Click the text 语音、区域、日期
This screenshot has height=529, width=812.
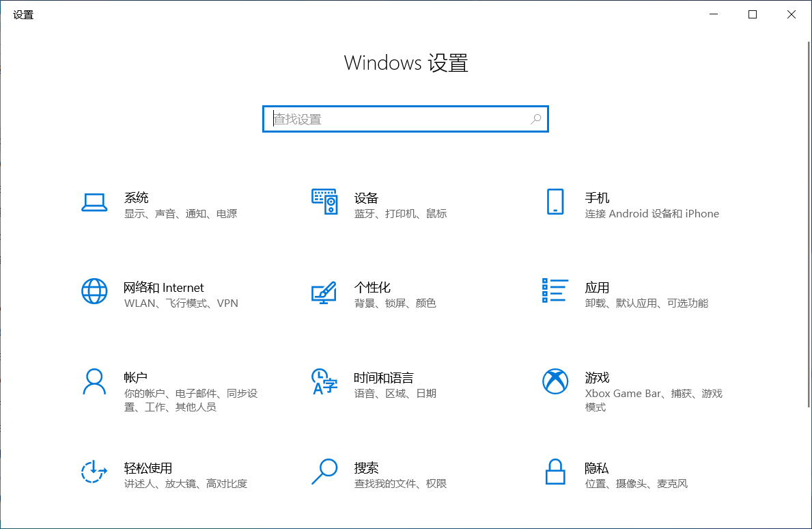click(x=395, y=393)
